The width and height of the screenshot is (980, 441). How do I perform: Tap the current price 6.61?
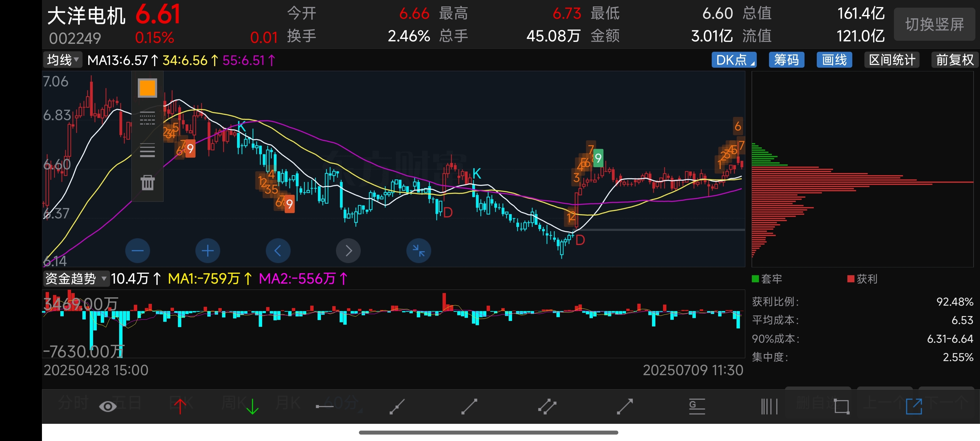[158, 14]
